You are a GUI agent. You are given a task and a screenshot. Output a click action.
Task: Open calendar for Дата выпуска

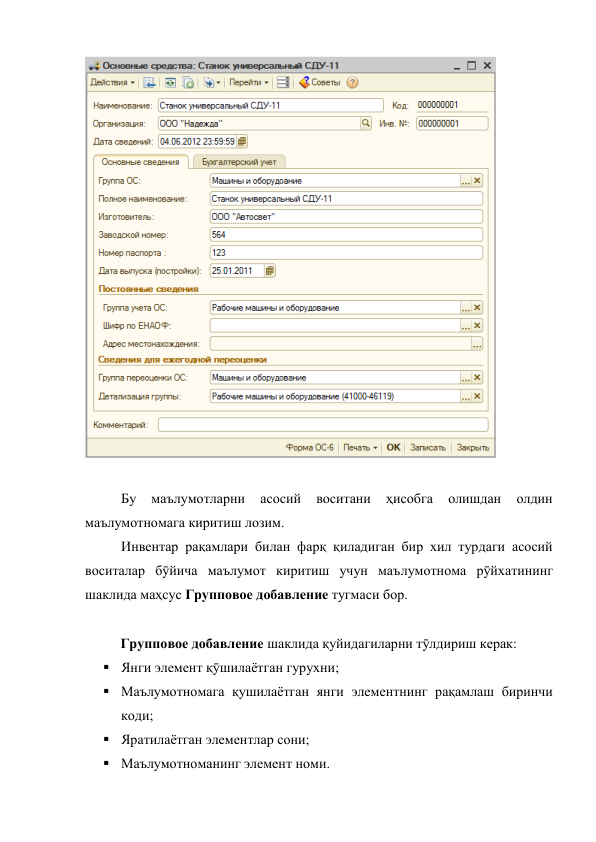pos(270,271)
